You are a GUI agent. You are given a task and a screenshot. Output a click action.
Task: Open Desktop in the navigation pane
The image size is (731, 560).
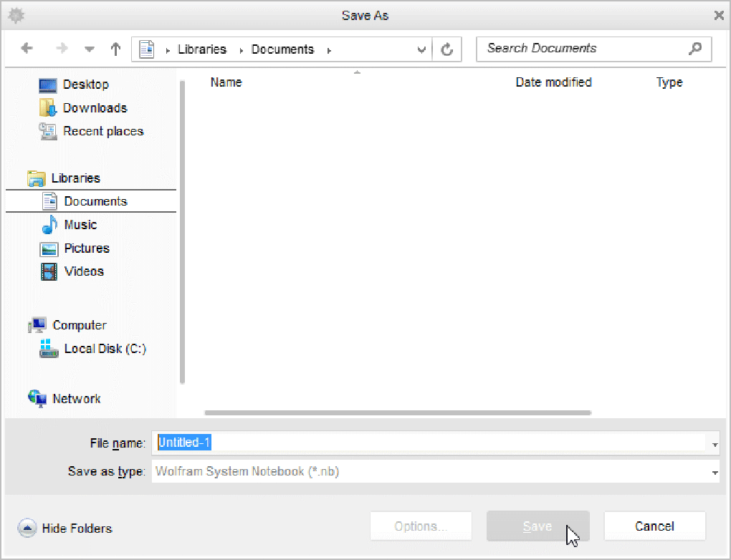coord(85,85)
